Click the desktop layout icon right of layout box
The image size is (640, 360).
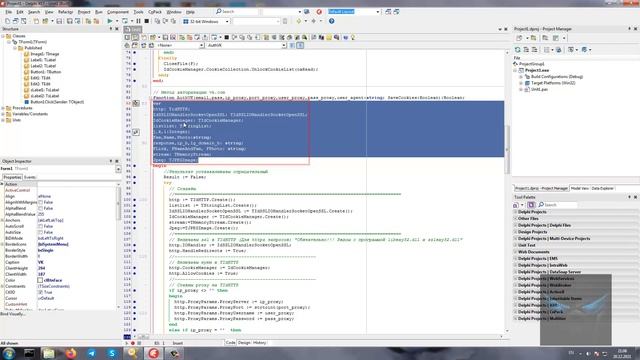pyautogui.click(x=388, y=12)
